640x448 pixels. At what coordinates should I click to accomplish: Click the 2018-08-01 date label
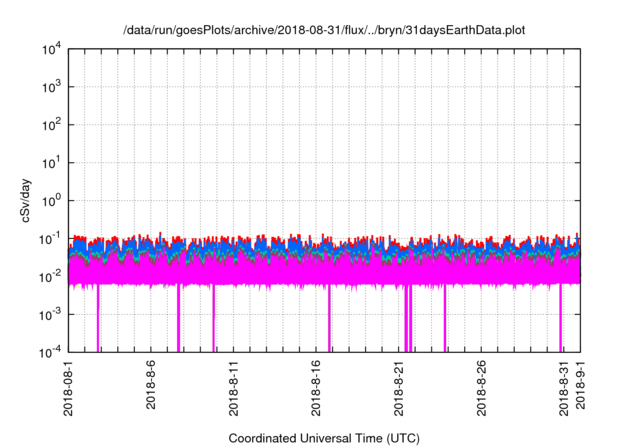[68, 388]
